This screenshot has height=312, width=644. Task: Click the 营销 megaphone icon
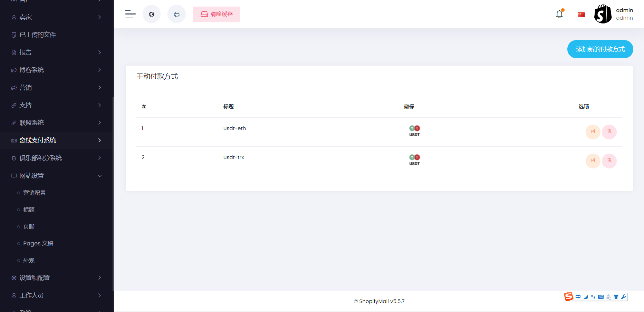pos(14,88)
